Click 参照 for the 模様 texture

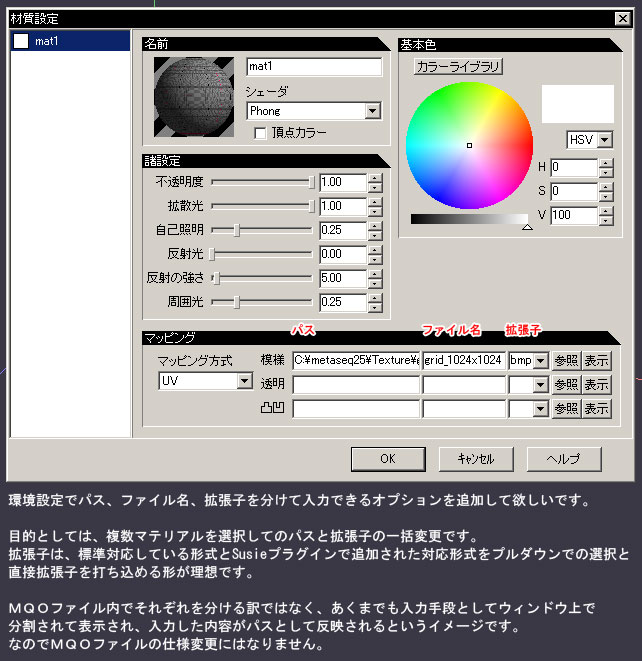[x=566, y=361]
